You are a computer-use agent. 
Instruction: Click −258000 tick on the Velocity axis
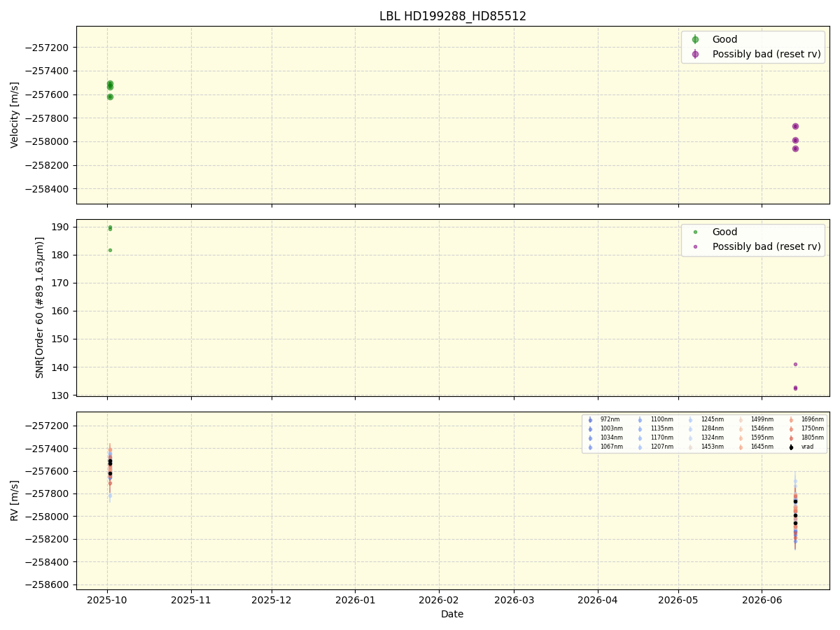pyautogui.click(x=47, y=141)
